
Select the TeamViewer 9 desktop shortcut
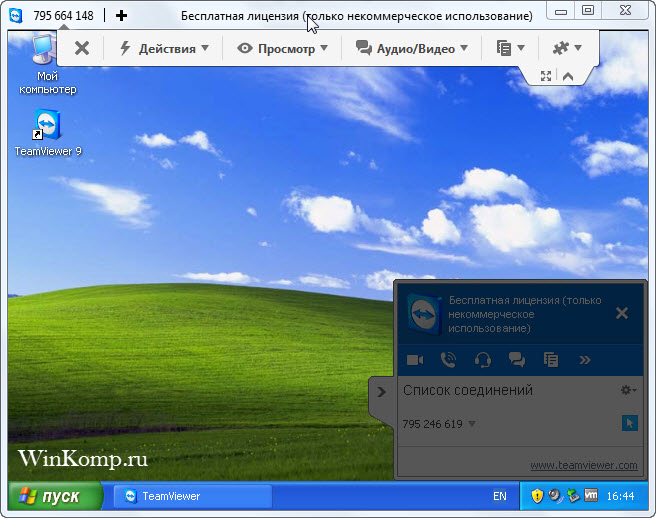tap(48, 133)
